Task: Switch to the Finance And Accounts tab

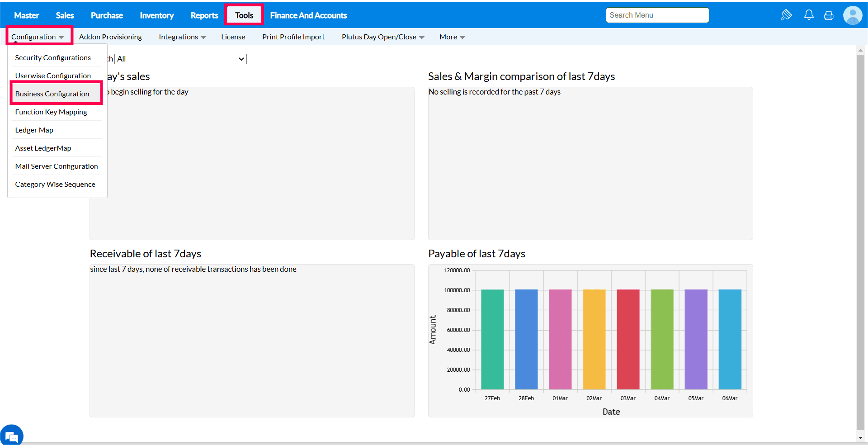Action: pos(308,15)
